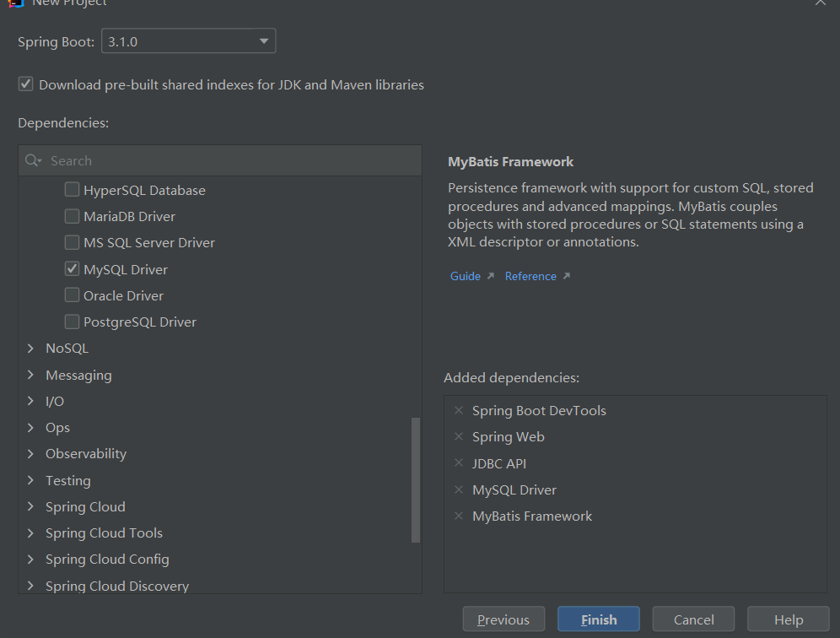This screenshot has width=840, height=638.
Task: Enable the PostgreSQL Driver checkbox
Action: point(73,322)
